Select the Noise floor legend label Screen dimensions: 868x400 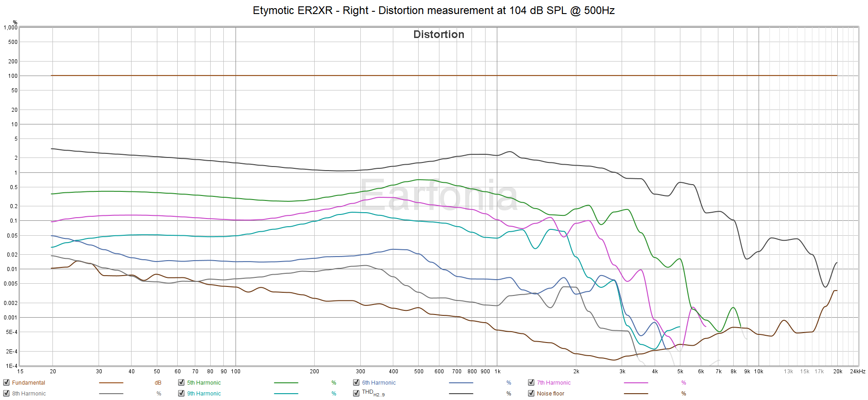[550, 394]
